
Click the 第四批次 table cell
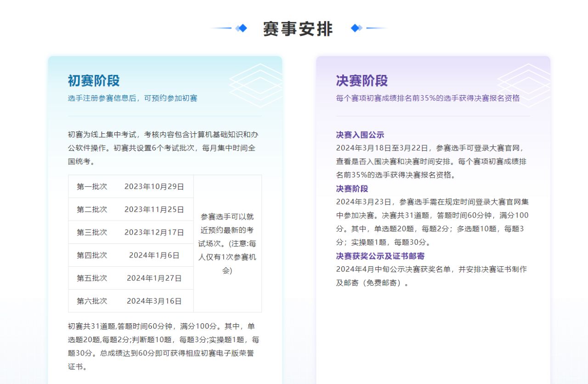[92, 255]
